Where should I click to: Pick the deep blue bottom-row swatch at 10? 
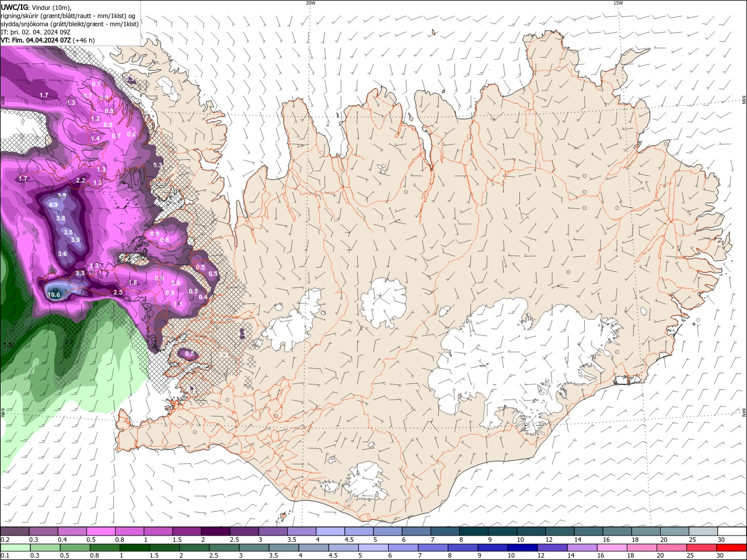523,548
